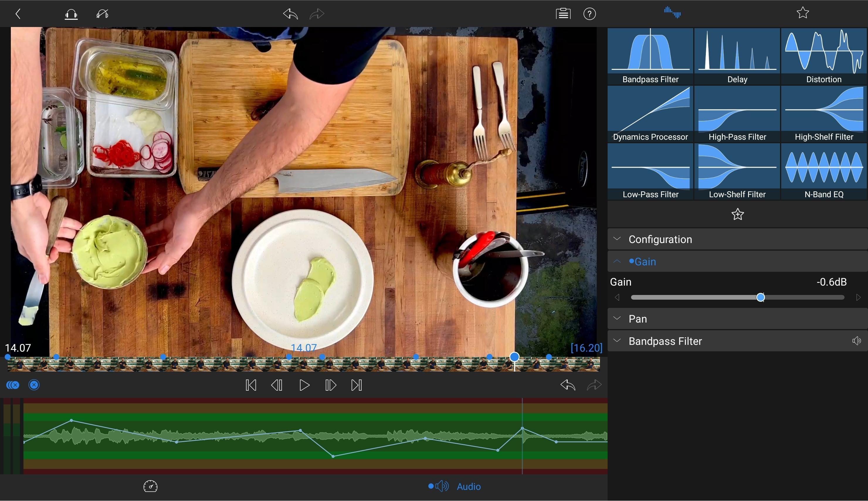Open the Audio tab at bottom
868x501 pixels.
click(454, 486)
